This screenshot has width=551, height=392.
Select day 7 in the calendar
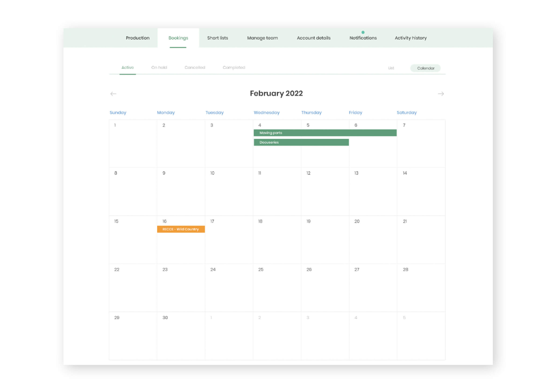(x=421, y=143)
